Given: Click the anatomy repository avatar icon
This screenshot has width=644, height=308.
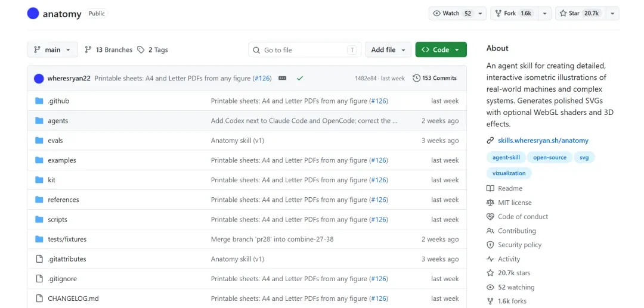Looking at the screenshot, I should [33, 14].
